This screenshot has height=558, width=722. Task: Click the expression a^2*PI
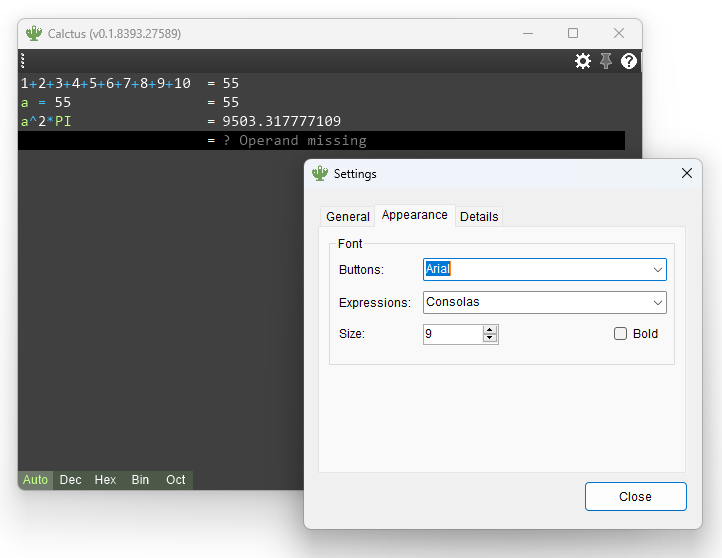(46, 122)
